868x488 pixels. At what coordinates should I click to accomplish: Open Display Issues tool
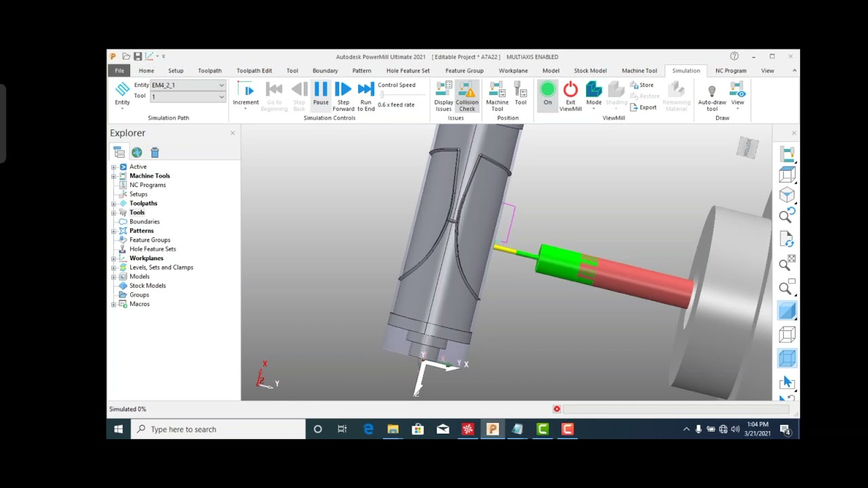click(x=443, y=96)
